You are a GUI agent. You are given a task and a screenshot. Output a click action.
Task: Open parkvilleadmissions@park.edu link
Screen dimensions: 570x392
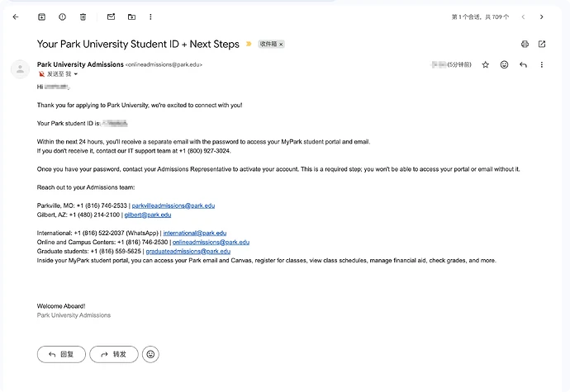(x=173, y=205)
